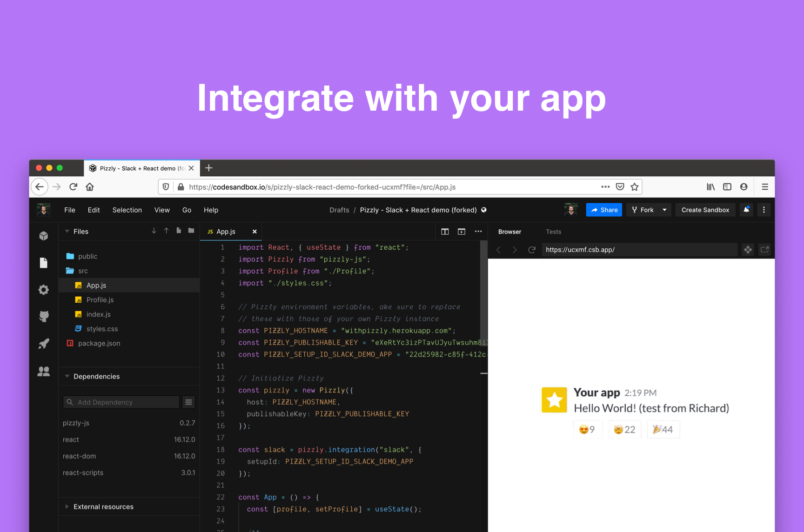
Task: Open preview in new window
Action: (764, 250)
